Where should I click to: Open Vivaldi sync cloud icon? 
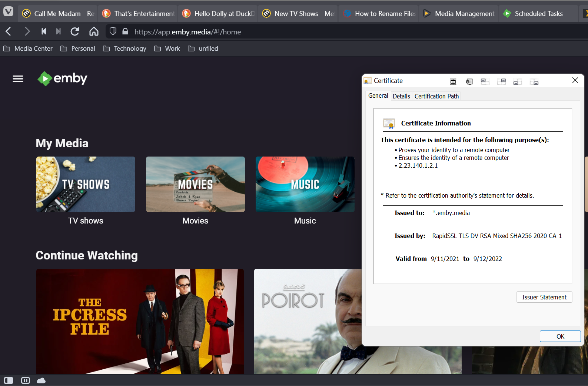point(41,380)
